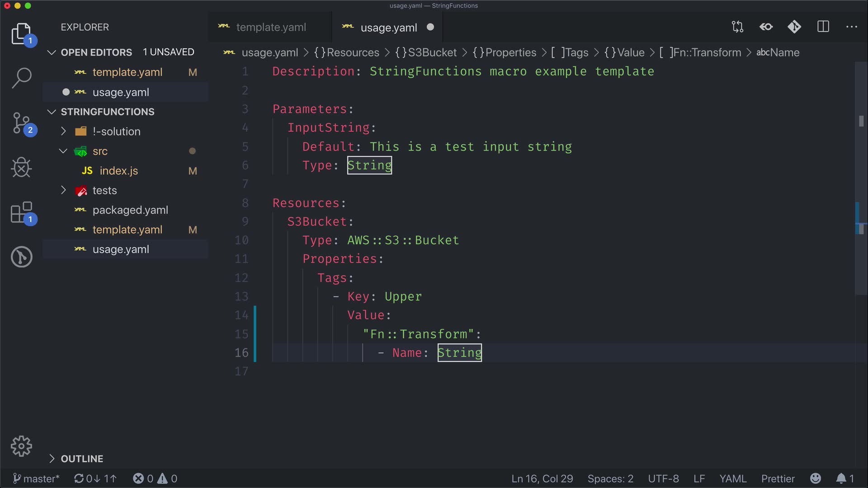
Task: Click the feedback smiley icon in status bar
Action: pyautogui.click(x=816, y=479)
